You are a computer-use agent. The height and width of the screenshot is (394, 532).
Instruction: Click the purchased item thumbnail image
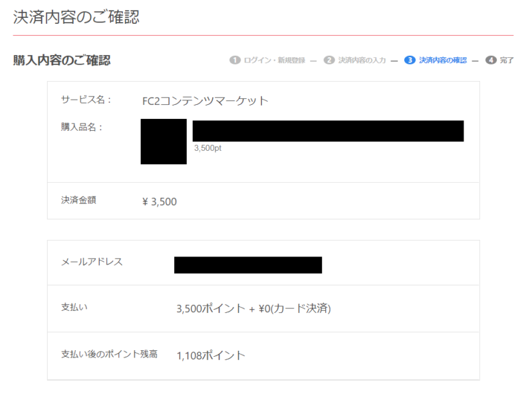(164, 142)
